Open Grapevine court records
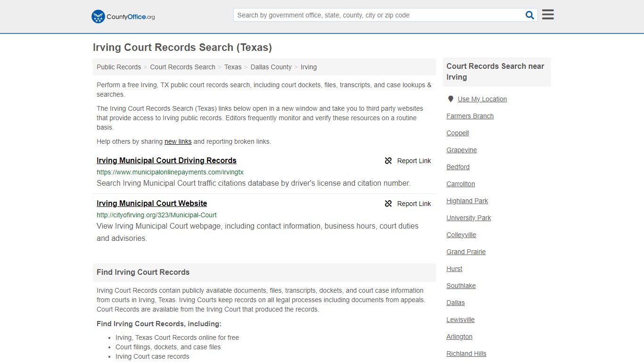Viewport: 644px width, 362px height. point(462,150)
